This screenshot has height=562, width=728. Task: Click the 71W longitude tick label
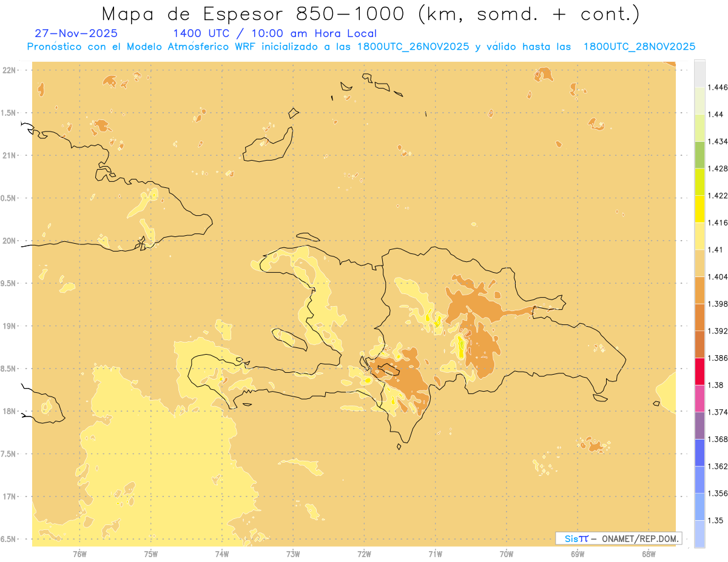click(x=435, y=554)
